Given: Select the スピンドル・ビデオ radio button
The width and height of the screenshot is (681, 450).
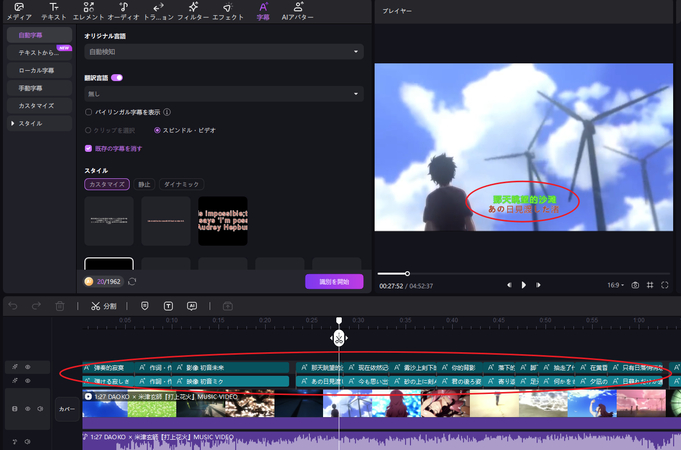Looking at the screenshot, I should click(157, 130).
